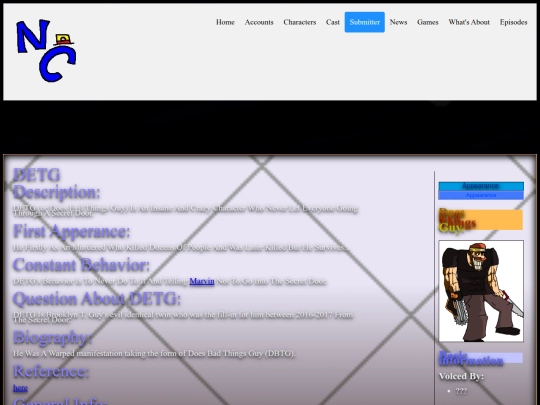Screen dimensions: 540x405
Task: Click the Constant Behavior: heading
Action: pyautogui.click(x=82, y=265)
